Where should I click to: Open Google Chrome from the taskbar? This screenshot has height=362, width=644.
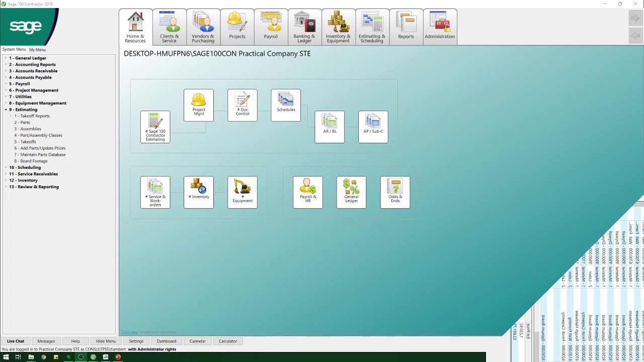[43, 357]
